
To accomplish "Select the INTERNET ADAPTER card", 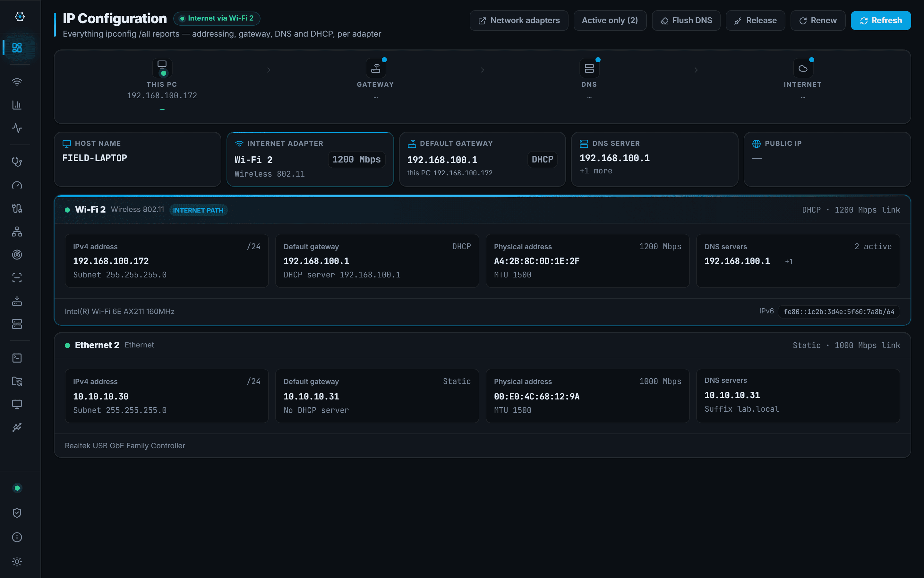I will 310,159.
